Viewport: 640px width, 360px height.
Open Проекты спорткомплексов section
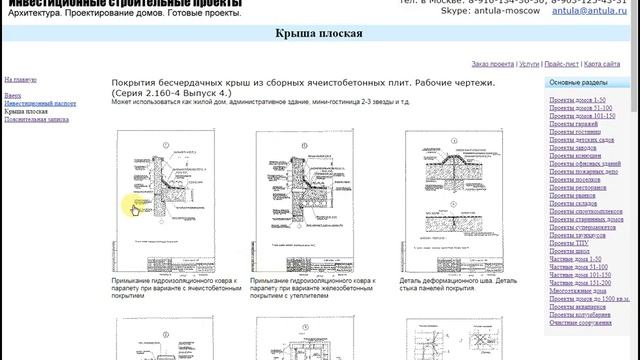586,211
